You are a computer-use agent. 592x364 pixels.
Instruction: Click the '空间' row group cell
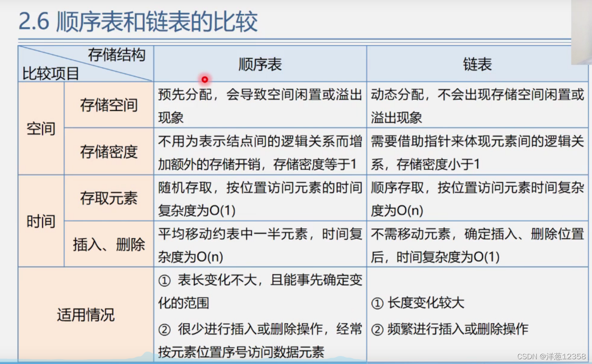click(x=41, y=128)
